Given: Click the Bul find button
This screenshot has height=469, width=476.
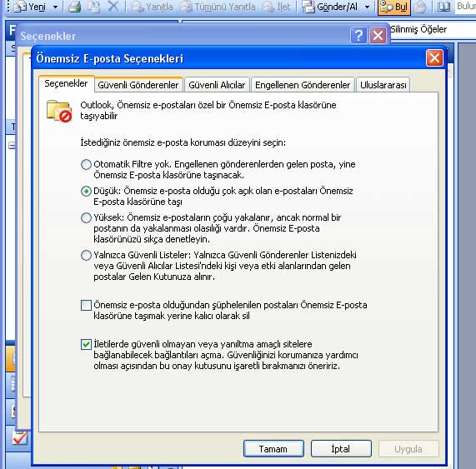Looking at the screenshot, I should [394, 7].
